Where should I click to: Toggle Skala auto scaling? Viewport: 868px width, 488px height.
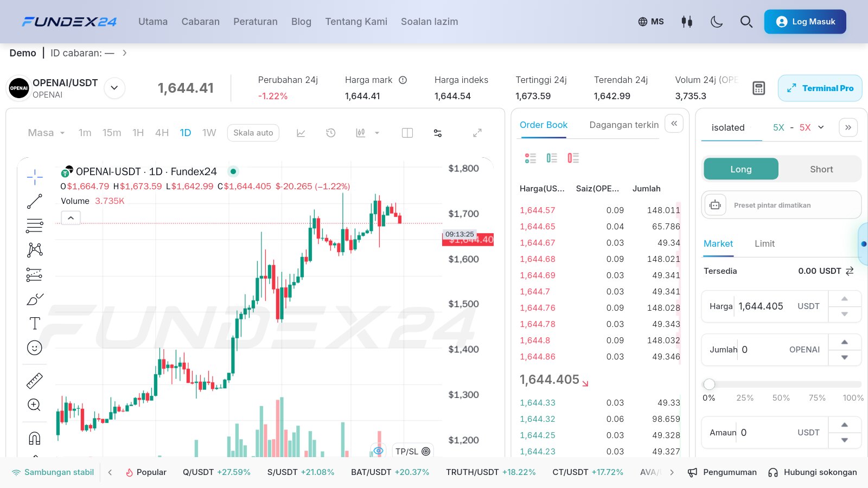(253, 133)
